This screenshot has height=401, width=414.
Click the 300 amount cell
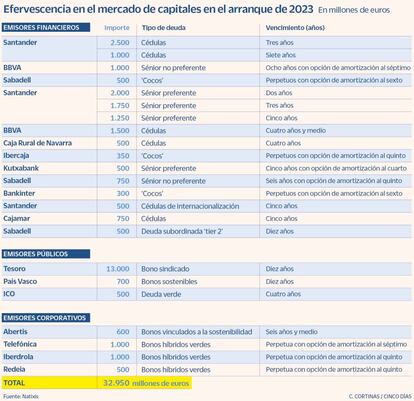123,193
